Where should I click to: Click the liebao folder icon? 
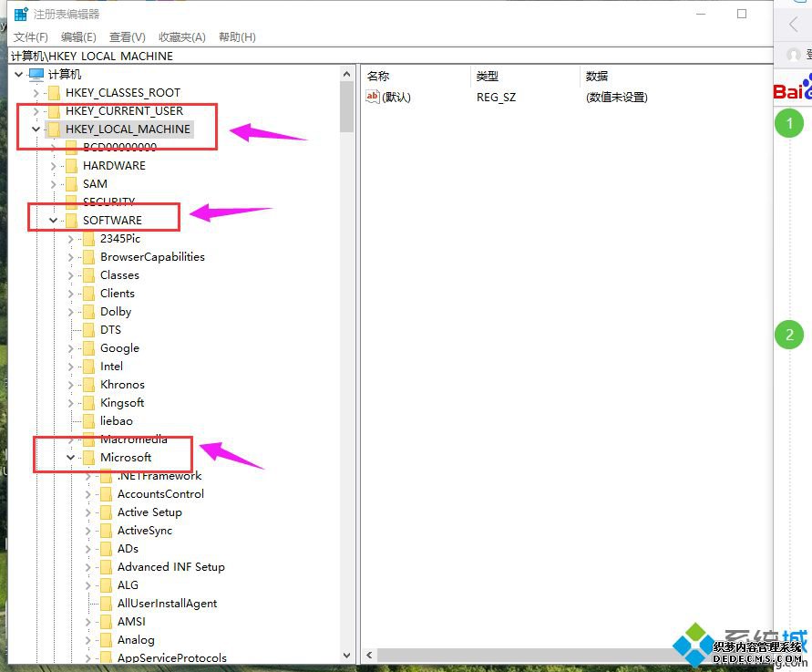[89, 421]
